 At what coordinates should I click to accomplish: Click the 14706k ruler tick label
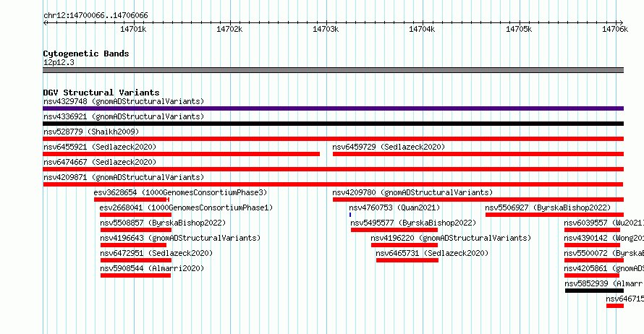click(615, 29)
